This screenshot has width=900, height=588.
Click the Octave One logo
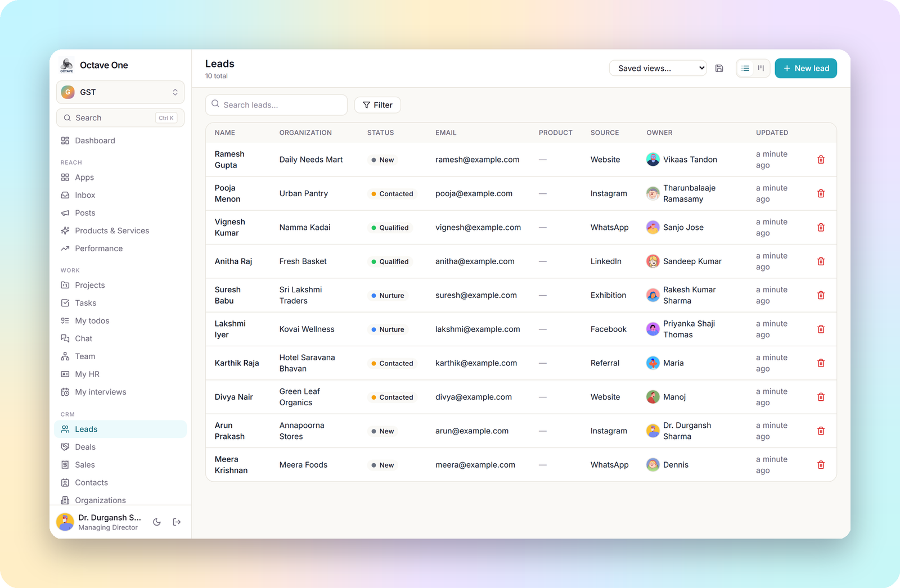pos(67,65)
